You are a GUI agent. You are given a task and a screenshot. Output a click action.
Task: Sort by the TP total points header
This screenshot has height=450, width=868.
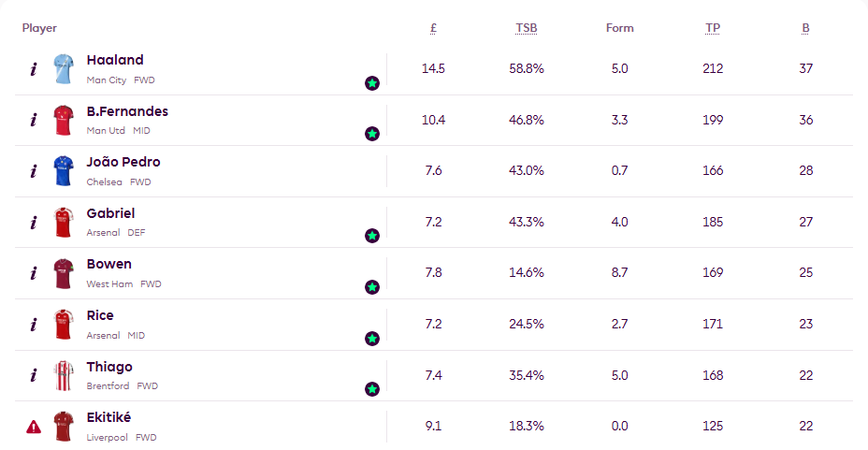[713, 28]
